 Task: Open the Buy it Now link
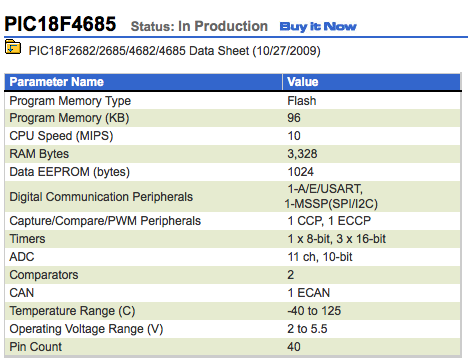pos(318,26)
